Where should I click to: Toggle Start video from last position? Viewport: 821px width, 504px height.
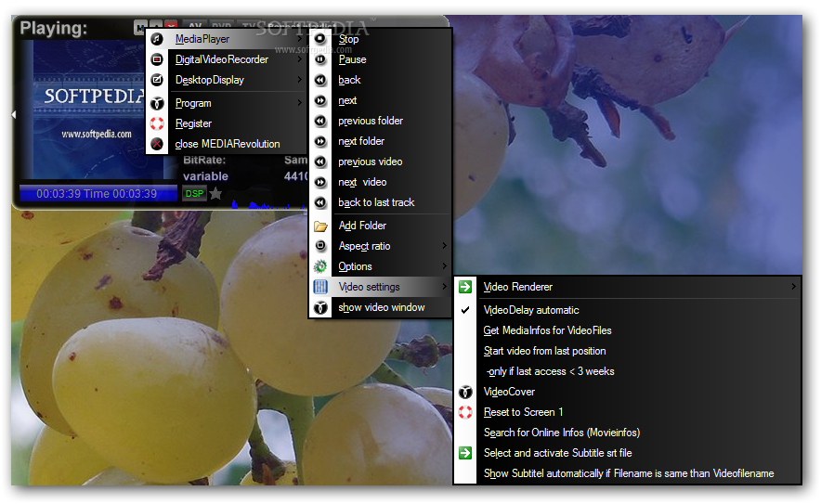544,351
